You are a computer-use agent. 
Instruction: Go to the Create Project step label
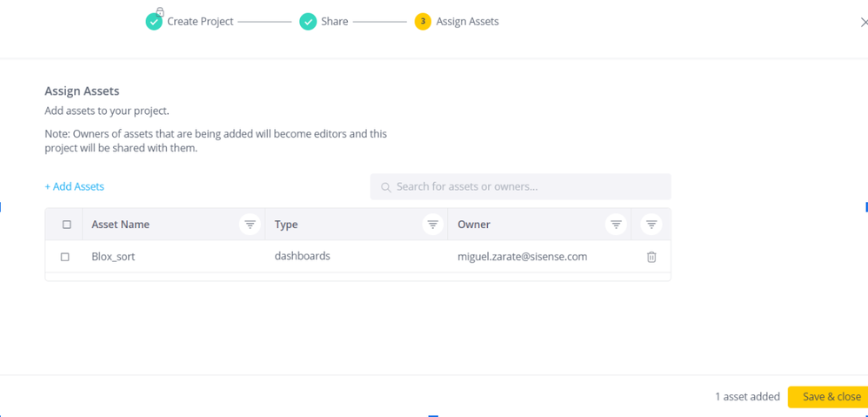[x=200, y=22]
